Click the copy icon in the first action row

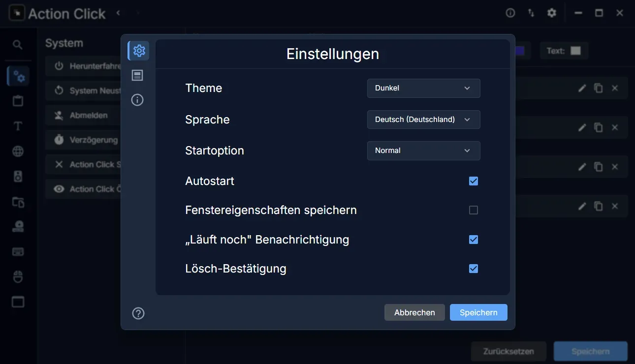tap(598, 88)
